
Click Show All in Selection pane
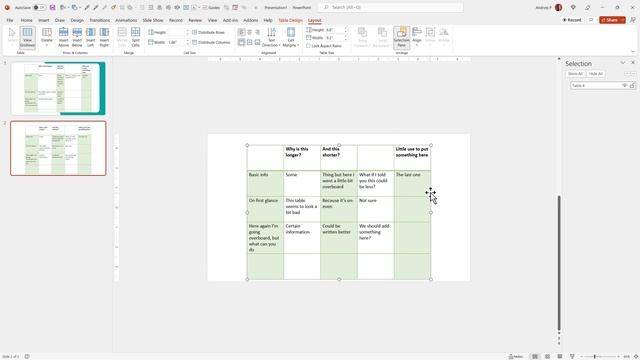[576, 73]
